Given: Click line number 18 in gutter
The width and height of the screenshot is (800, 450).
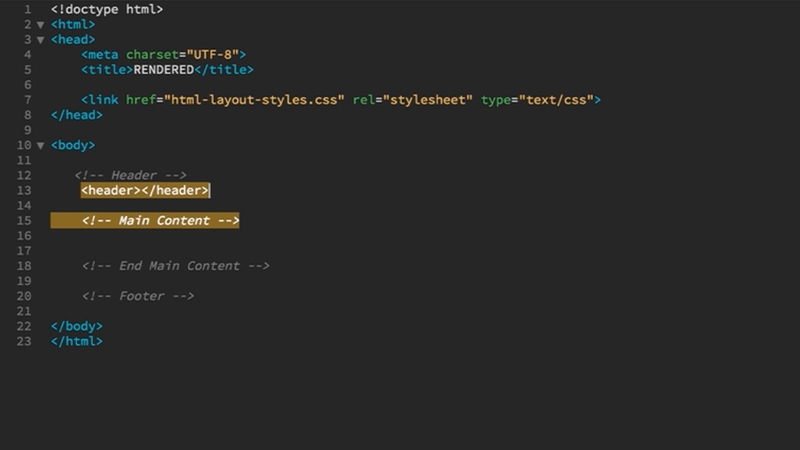Looking at the screenshot, I should 24,266.
